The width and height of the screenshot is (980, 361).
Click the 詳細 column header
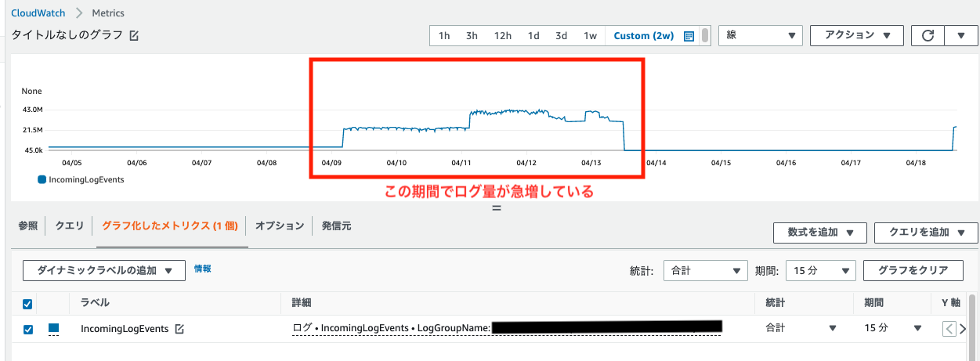(302, 303)
